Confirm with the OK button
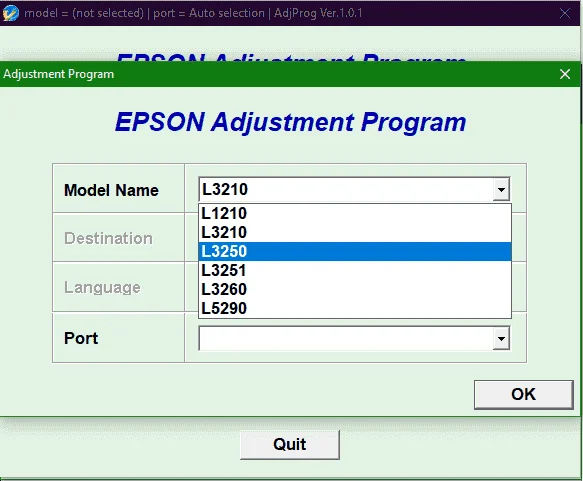The width and height of the screenshot is (583, 481). (x=524, y=394)
